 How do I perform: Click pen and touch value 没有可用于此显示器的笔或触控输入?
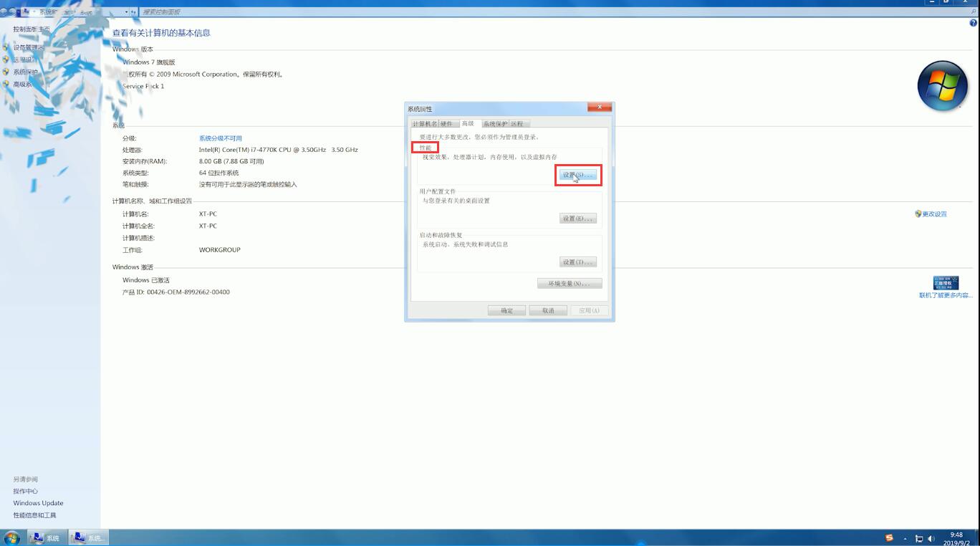coord(248,184)
